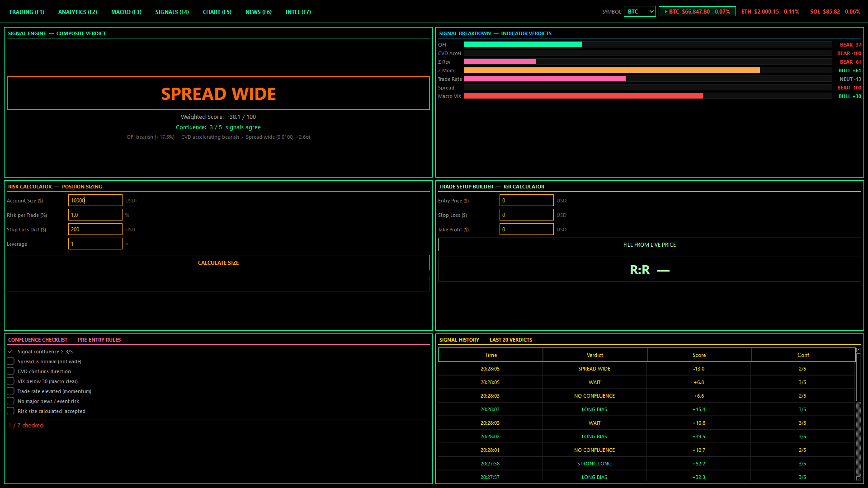Uncheck 'Signal confluence ≥ 3/5' rule

pyautogui.click(x=10, y=352)
